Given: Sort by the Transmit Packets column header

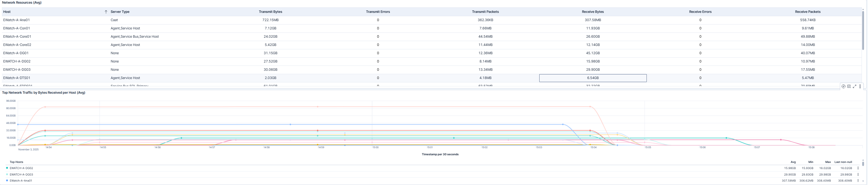Looking at the screenshot, I should click(x=485, y=12).
